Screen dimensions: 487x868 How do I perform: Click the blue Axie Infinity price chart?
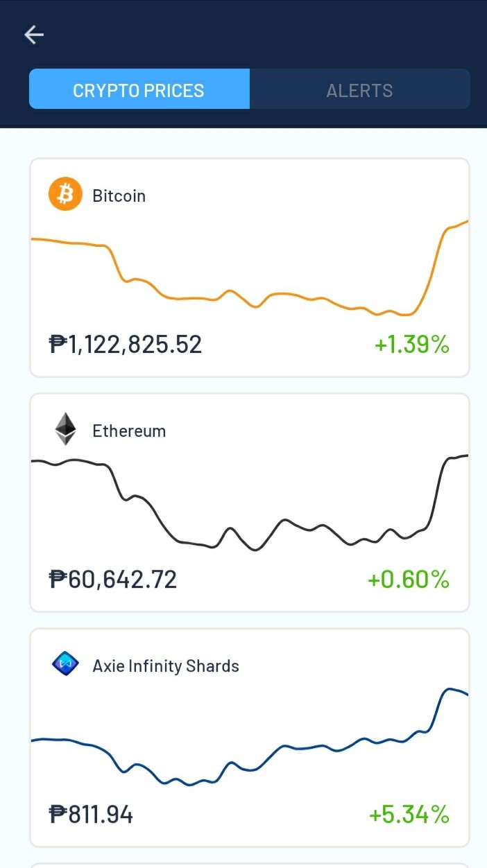[250, 737]
